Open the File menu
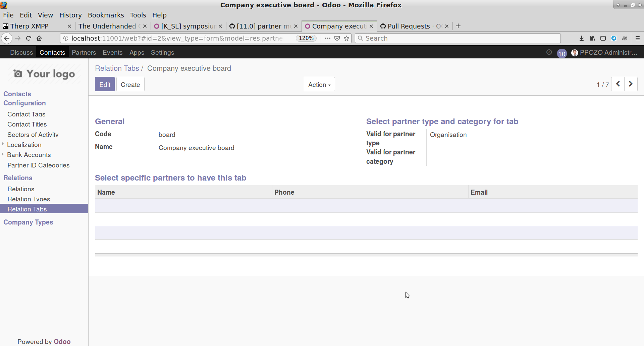 click(x=8, y=15)
